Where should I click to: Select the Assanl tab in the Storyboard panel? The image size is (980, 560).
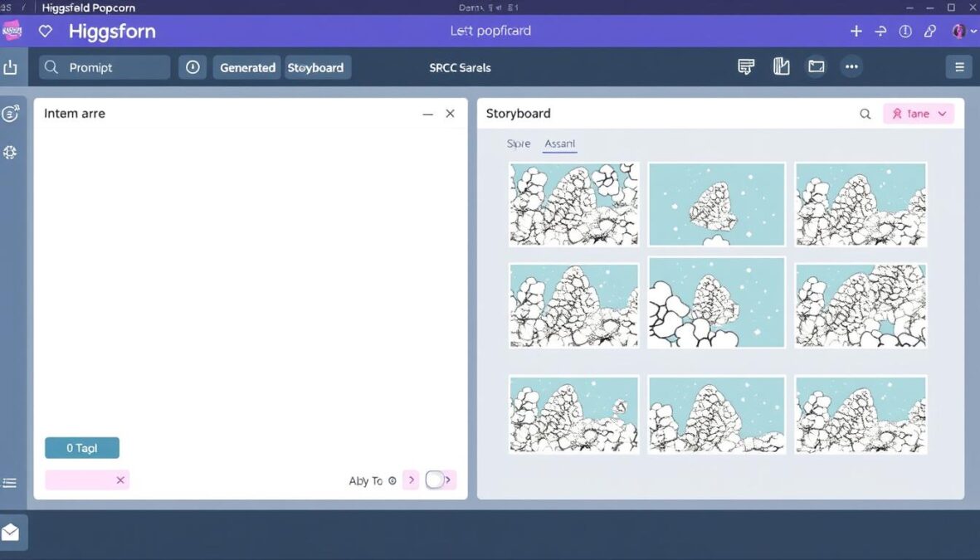pos(559,143)
